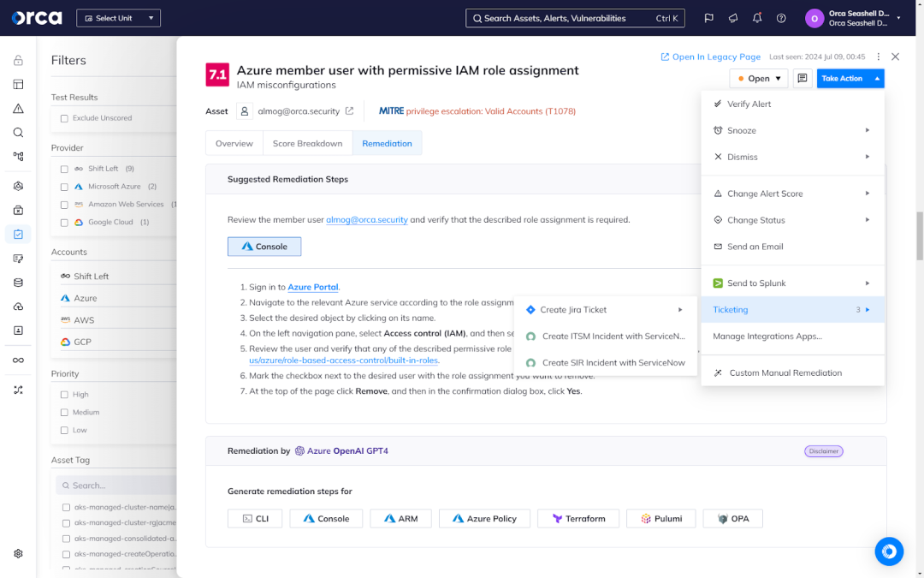Focus the Asset Tag search field
924x578 pixels.
(118, 486)
